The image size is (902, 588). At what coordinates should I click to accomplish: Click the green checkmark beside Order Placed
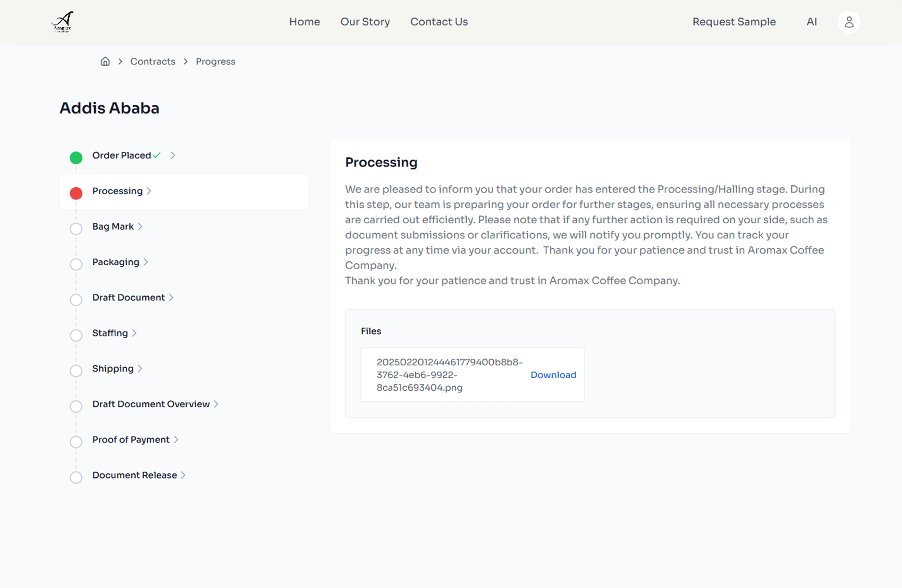pyautogui.click(x=157, y=155)
